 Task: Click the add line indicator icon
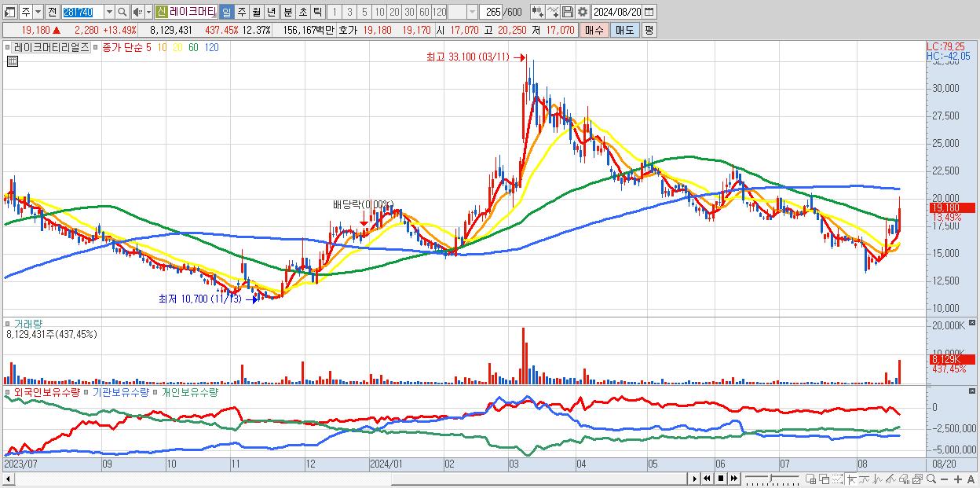point(554,12)
